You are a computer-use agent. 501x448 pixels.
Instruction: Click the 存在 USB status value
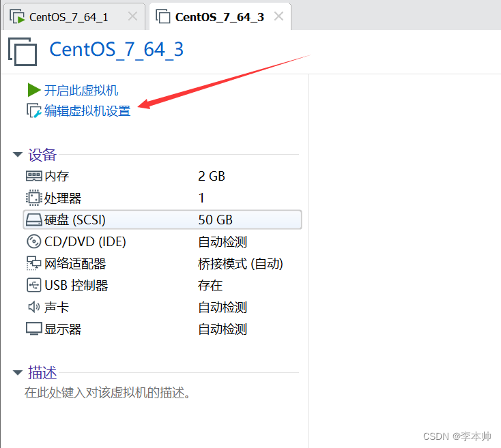[210, 285]
